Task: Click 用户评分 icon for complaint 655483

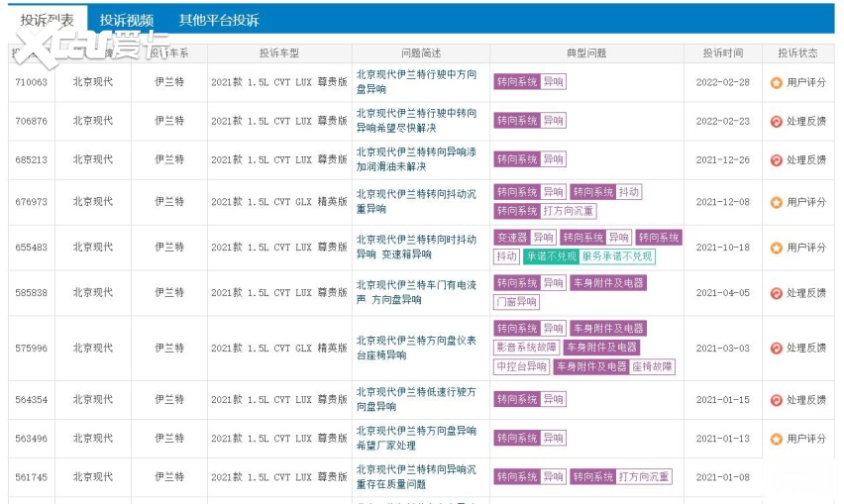Action: coord(777,248)
